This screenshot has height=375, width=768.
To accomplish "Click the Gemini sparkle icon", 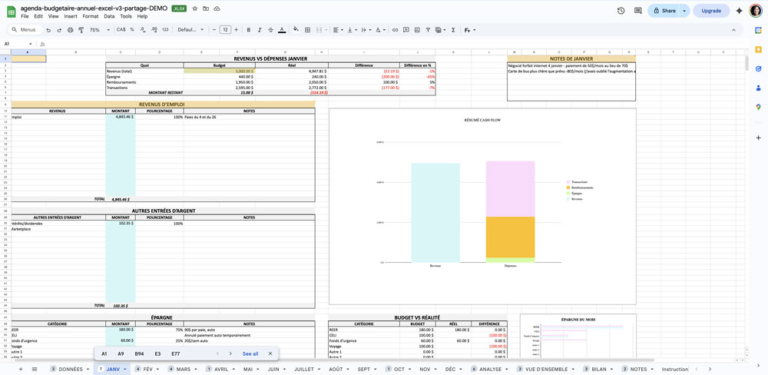I will [739, 10].
